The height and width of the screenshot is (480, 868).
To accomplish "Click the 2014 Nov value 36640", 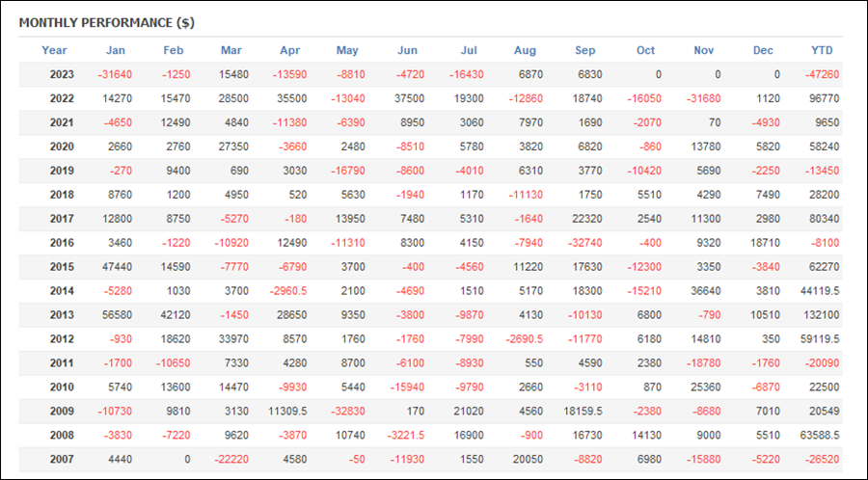I will [x=706, y=291].
